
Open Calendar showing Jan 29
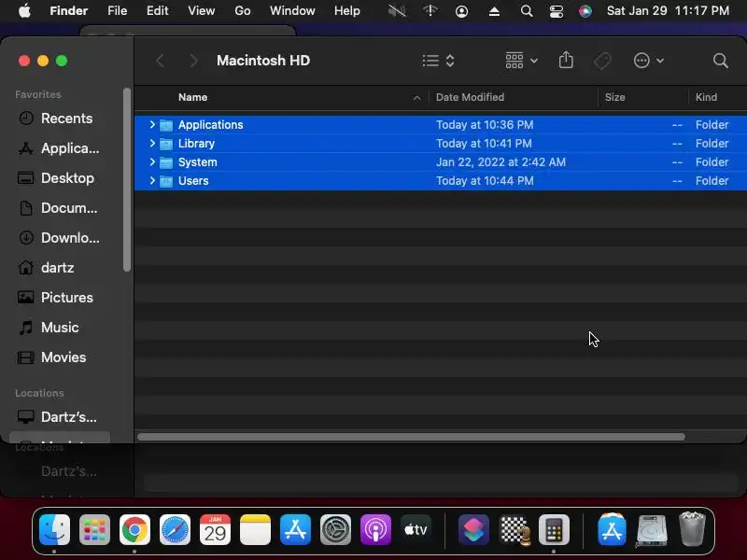[215, 529]
